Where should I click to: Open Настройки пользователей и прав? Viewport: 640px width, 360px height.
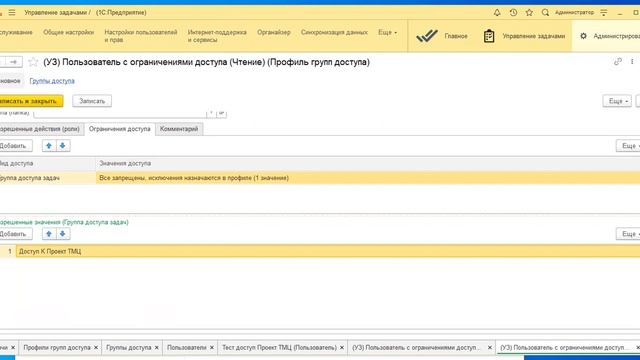[140, 36]
